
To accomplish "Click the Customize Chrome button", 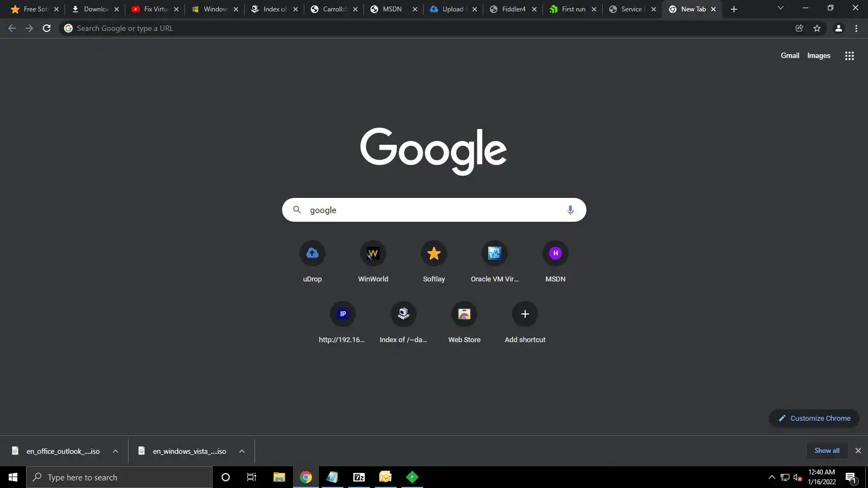I will click(x=814, y=419).
